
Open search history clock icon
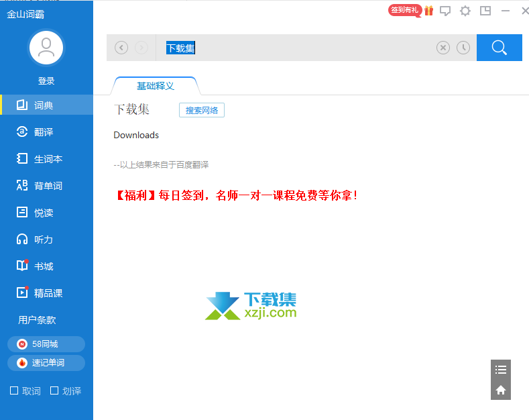(x=463, y=48)
